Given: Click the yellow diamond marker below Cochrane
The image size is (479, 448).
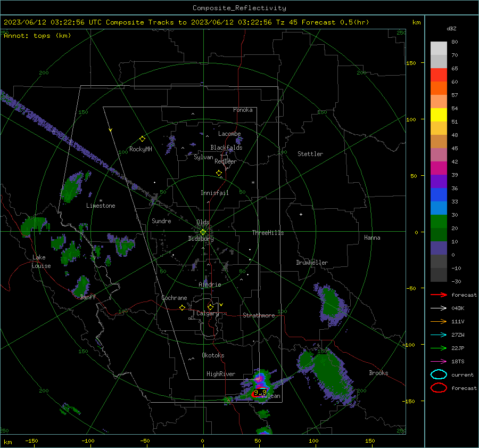Looking at the screenshot, I should click(x=182, y=307).
